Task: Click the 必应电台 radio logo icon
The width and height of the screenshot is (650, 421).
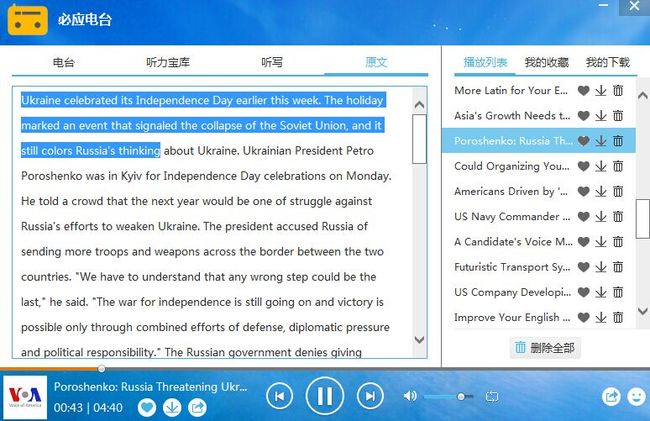Action: tap(28, 19)
